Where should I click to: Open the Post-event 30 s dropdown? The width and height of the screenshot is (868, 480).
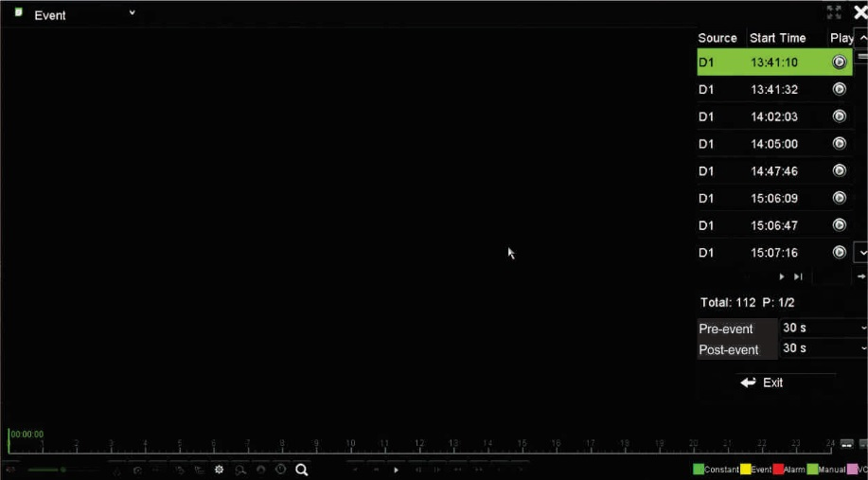(x=824, y=348)
